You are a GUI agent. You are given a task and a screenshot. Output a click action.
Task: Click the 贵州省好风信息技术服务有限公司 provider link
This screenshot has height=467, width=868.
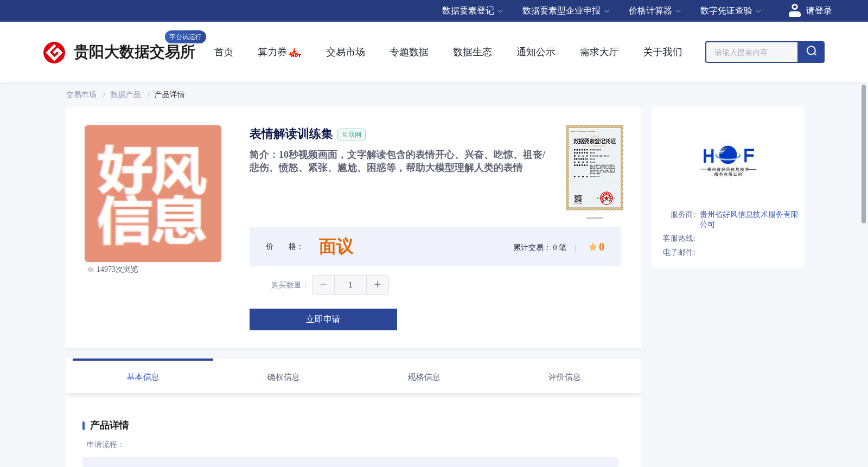coord(749,219)
